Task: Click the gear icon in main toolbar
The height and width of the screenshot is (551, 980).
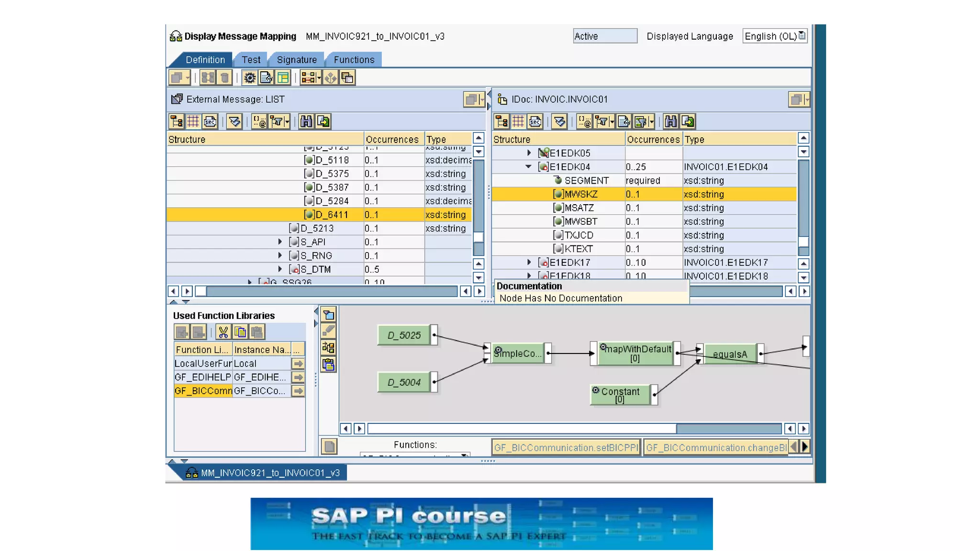Action: [249, 77]
